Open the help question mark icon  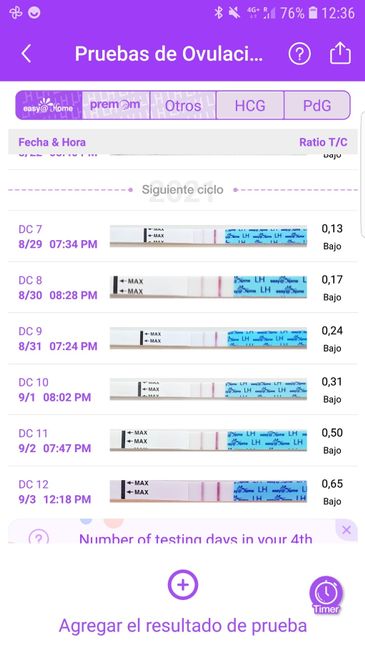(299, 54)
